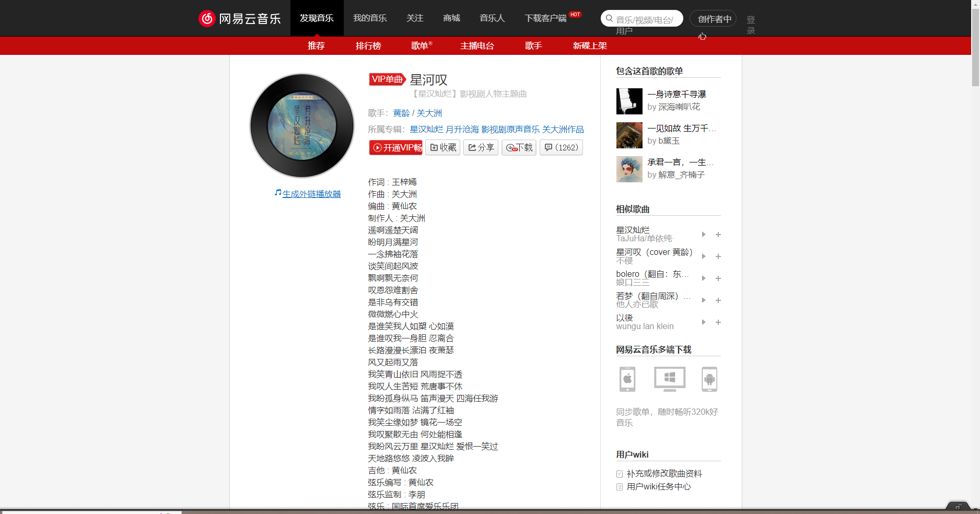
Task: Select singer 黄龄 link
Action: click(401, 113)
